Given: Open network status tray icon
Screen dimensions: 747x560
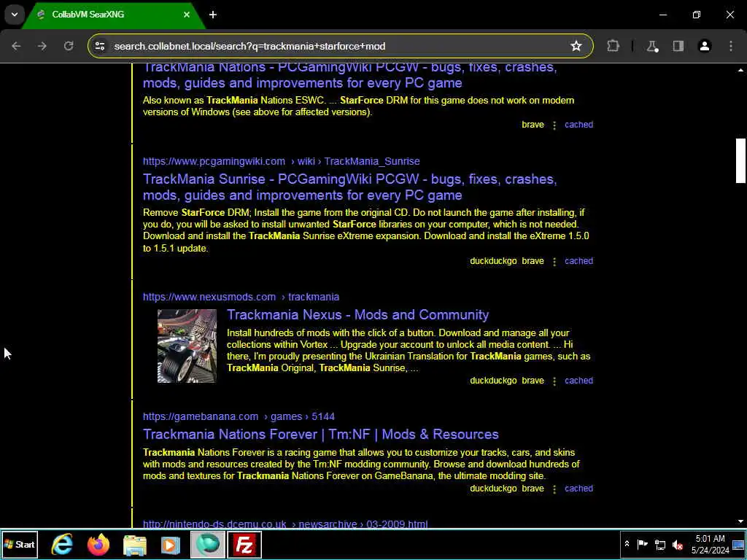Looking at the screenshot, I should 660,544.
